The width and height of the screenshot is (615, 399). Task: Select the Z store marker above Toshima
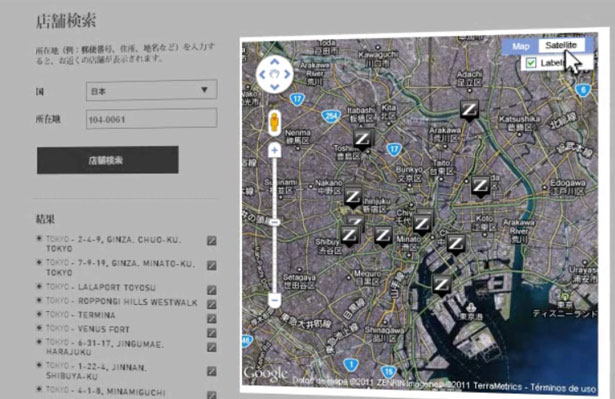[x=362, y=140]
